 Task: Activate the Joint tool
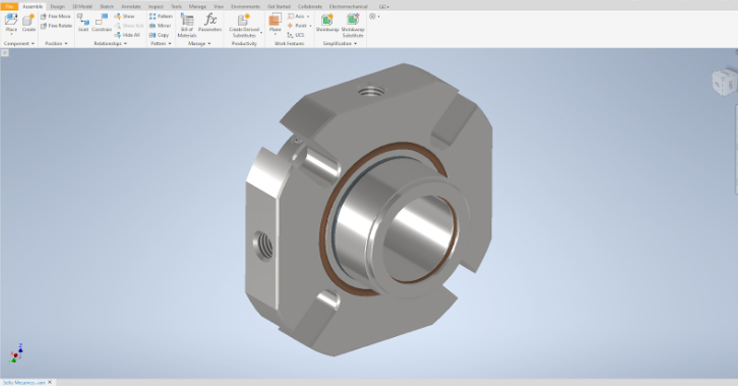coord(83,24)
